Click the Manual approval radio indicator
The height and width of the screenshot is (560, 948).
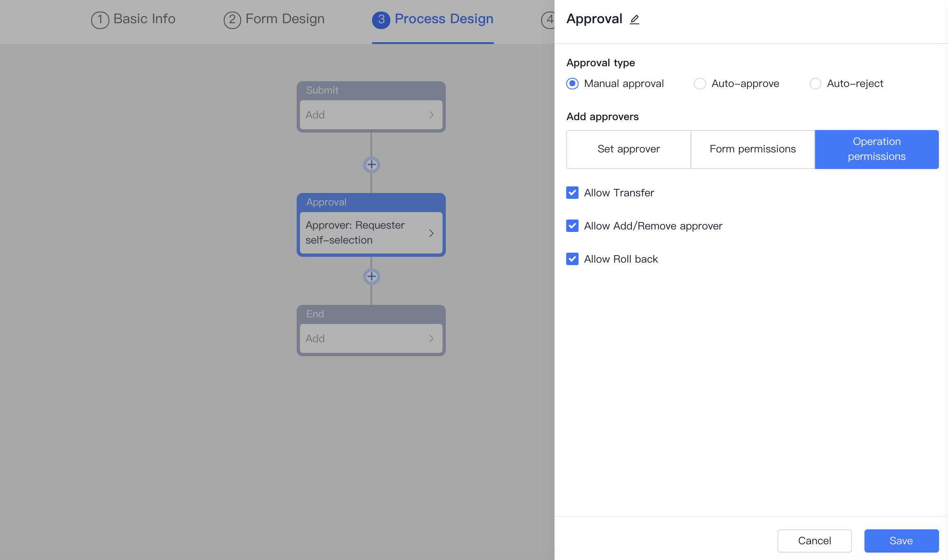pyautogui.click(x=572, y=83)
